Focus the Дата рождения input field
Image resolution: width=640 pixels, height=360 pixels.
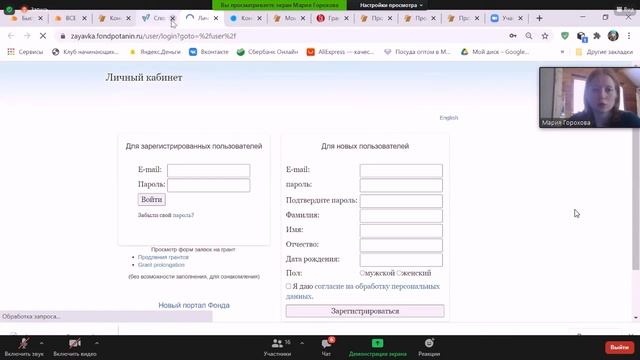click(x=401, y=259)
